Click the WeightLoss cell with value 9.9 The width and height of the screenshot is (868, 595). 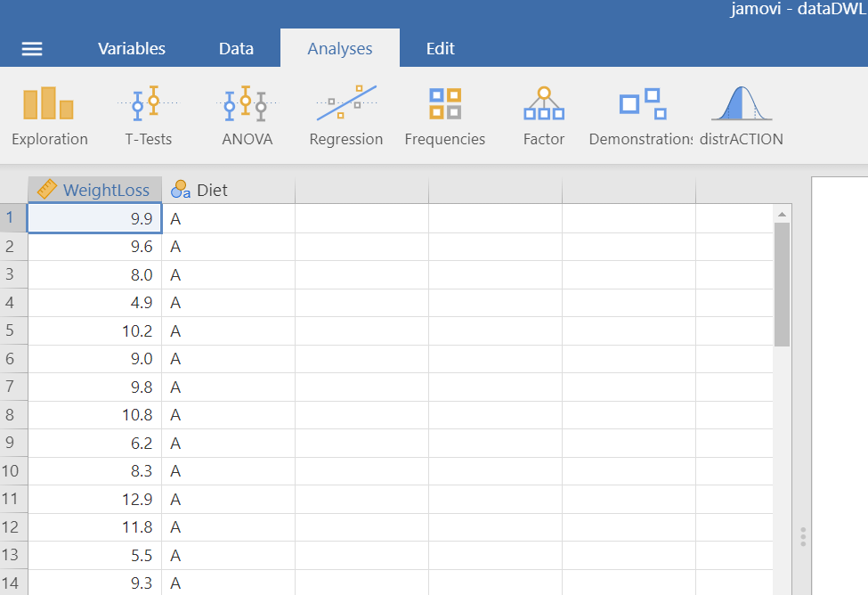[95, 218]
